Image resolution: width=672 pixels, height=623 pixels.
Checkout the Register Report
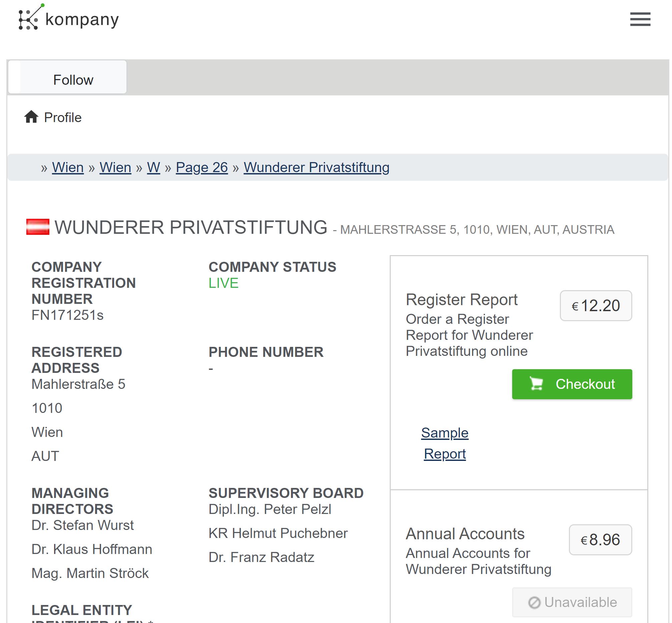tap(572, 384)
